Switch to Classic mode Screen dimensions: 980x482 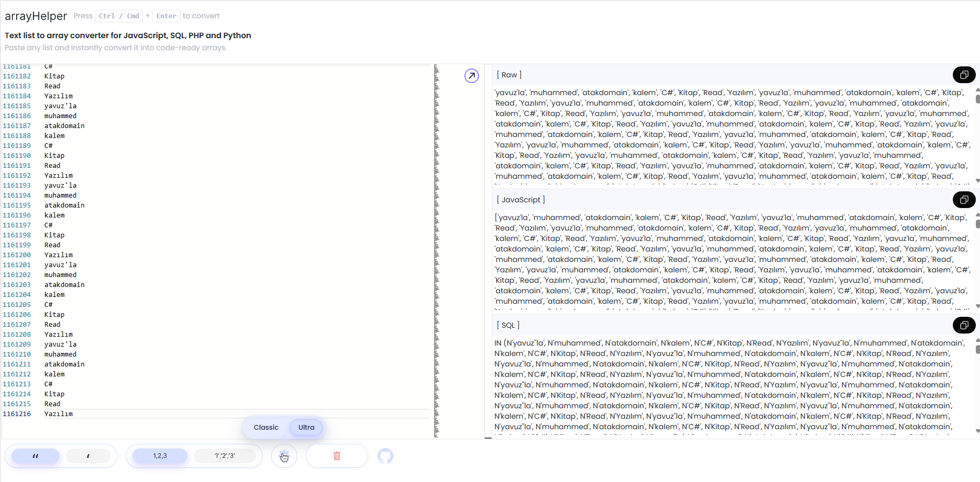[266, 427]
